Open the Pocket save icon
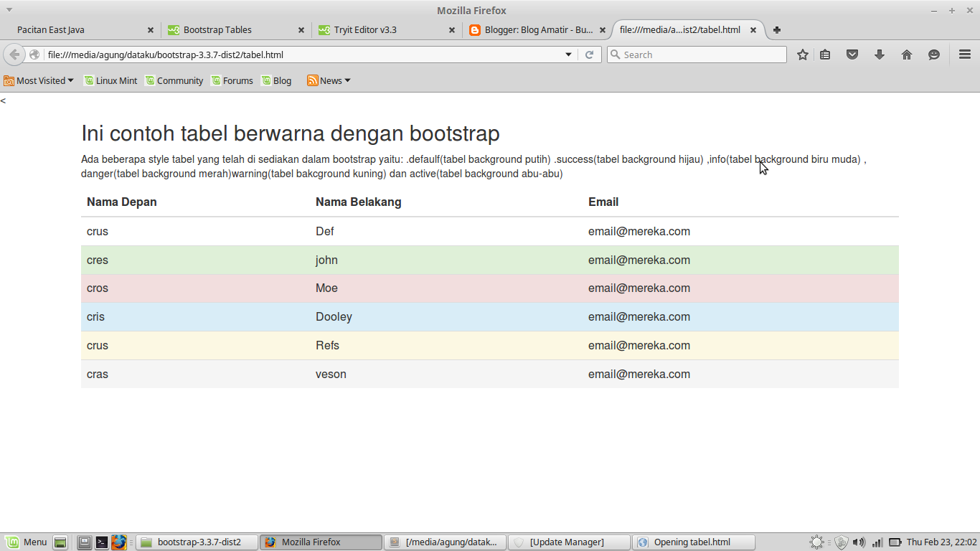 [852, 54]
